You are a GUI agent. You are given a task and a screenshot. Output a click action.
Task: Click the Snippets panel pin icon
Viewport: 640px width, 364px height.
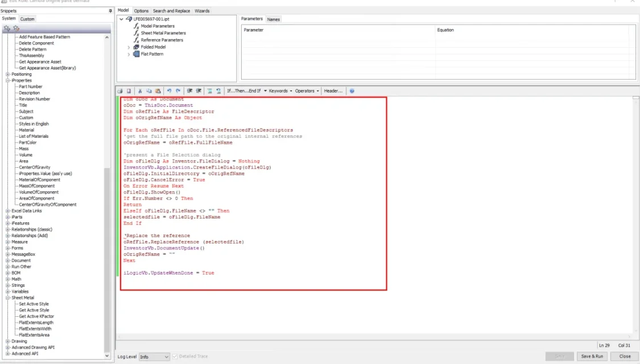coord(110,11)
